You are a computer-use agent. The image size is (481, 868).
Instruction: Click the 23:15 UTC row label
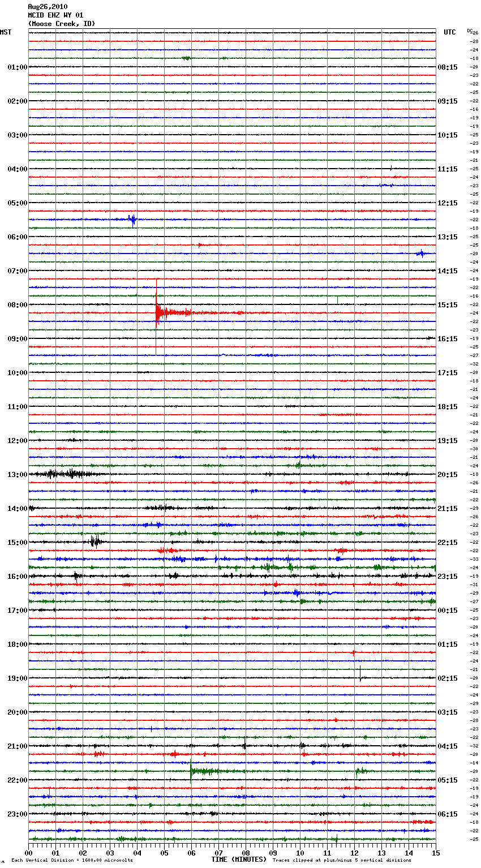448,577
